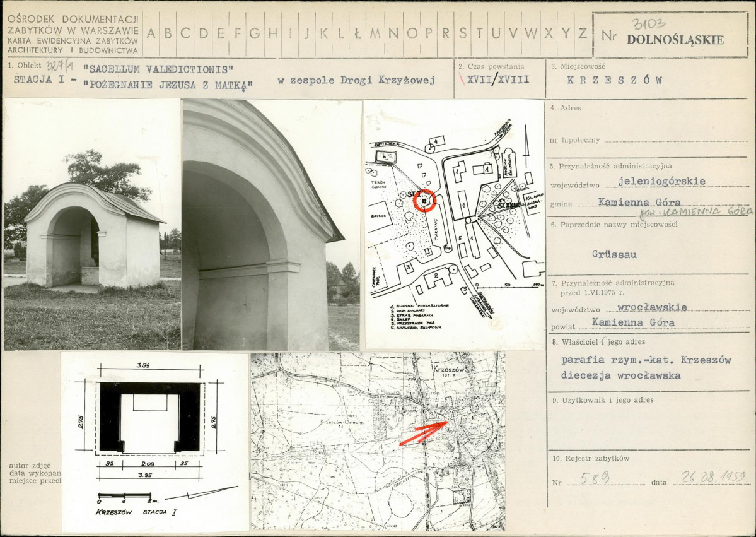Select the north arrow on the floor plan
This screenshot has height=537, width=756.
(202, 493)
